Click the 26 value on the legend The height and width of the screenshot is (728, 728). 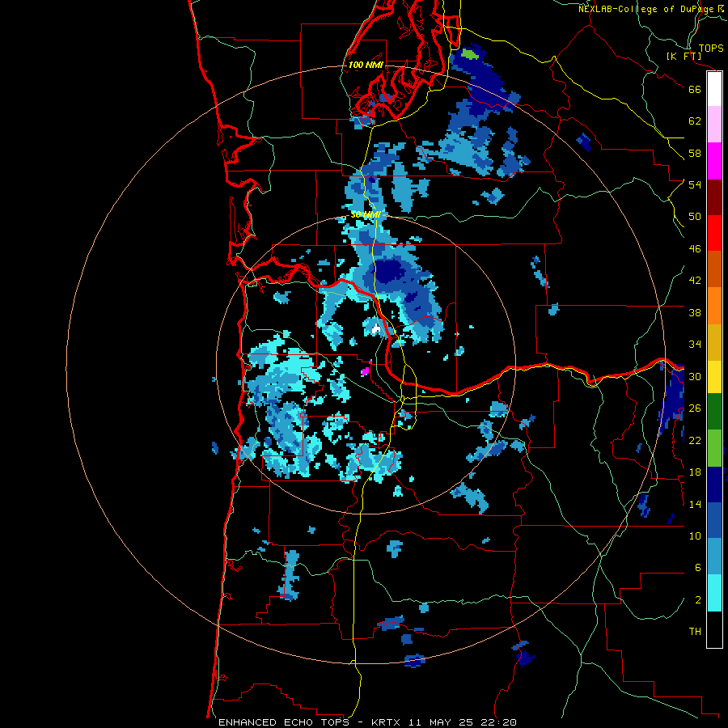point(695,408)
